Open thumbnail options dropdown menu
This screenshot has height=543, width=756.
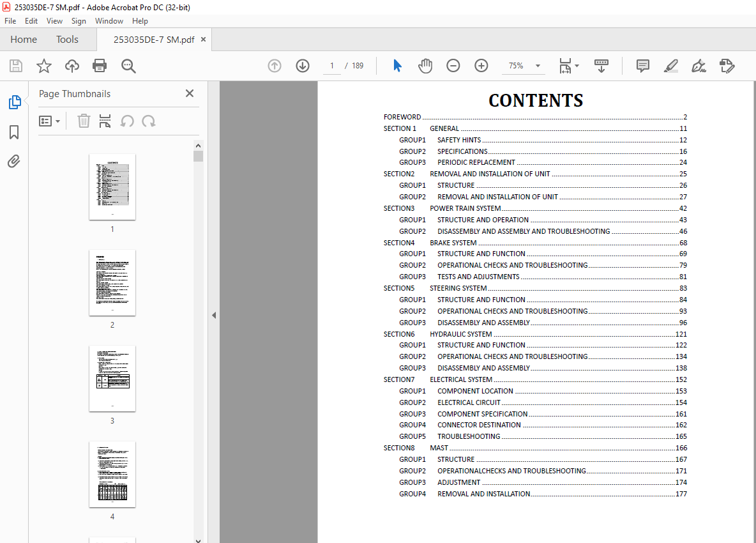49,121
